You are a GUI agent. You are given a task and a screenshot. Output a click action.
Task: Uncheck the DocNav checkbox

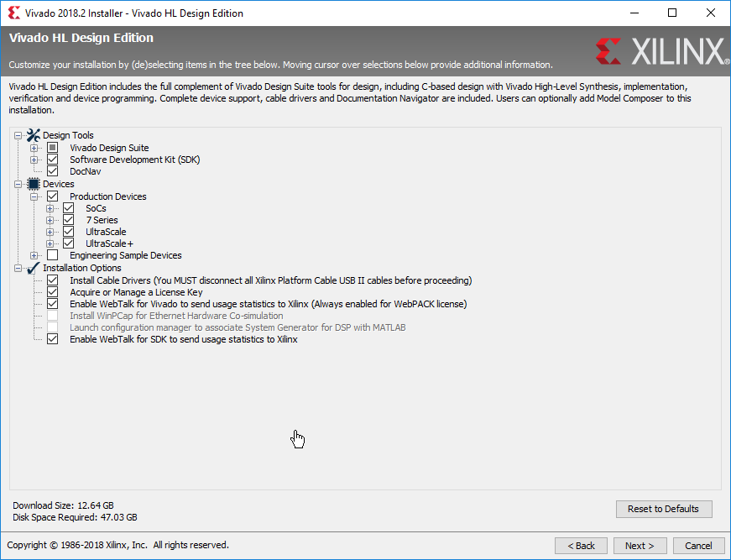pyautogui.click(x=53, y=171)
